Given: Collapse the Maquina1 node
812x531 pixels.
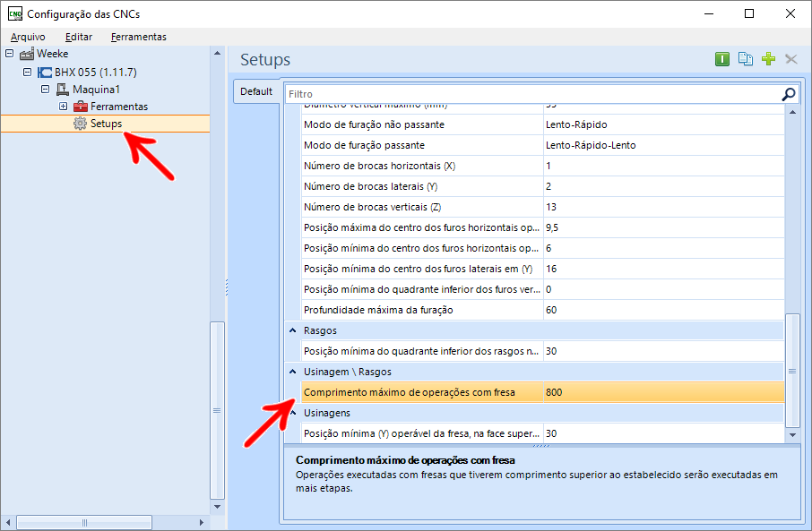Looking at the screenshot, I should 46,89.
